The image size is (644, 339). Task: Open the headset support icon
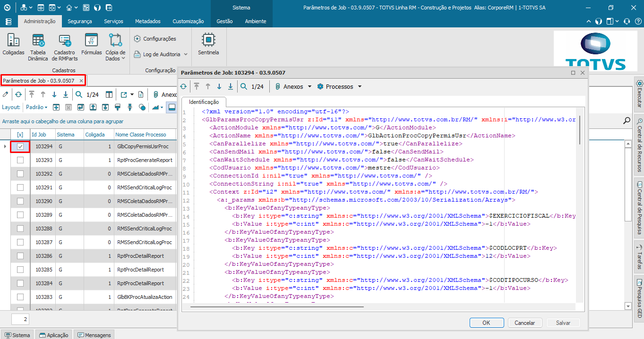(627, 21)
